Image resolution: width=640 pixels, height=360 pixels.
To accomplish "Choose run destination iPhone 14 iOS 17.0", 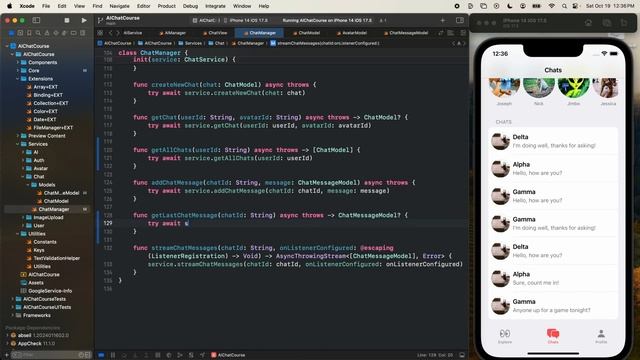I will [246, 20].
